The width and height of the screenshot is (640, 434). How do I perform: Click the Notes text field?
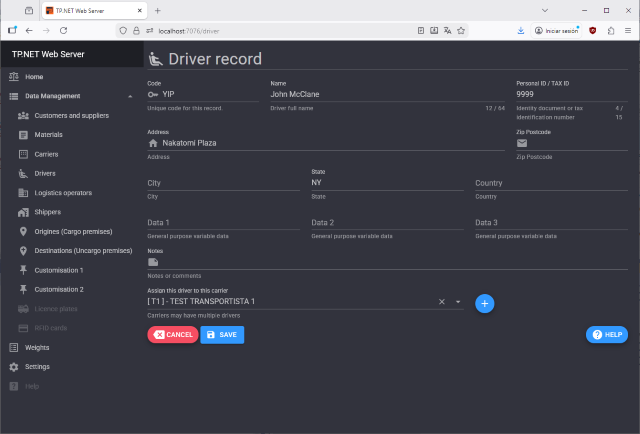[330, 262]
